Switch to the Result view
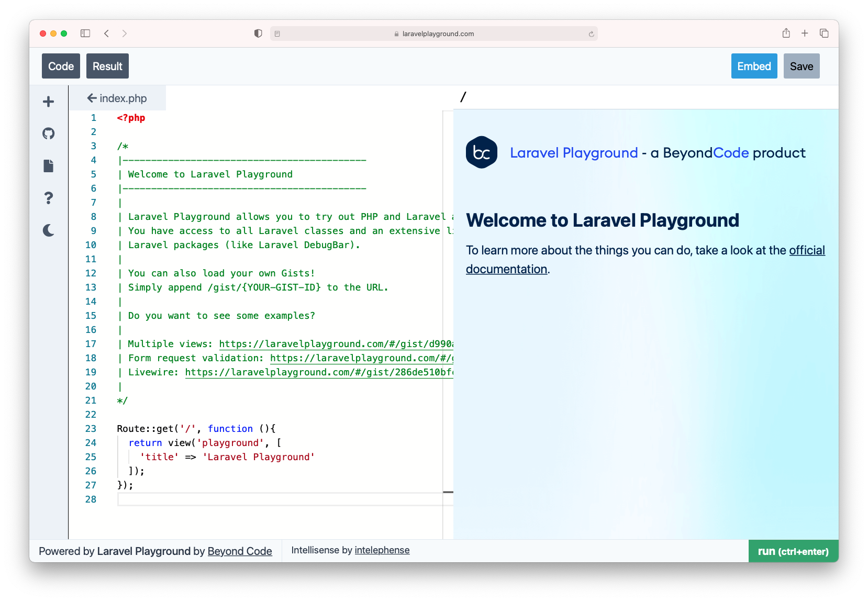 pyautogui.click(x=107, y=66)
